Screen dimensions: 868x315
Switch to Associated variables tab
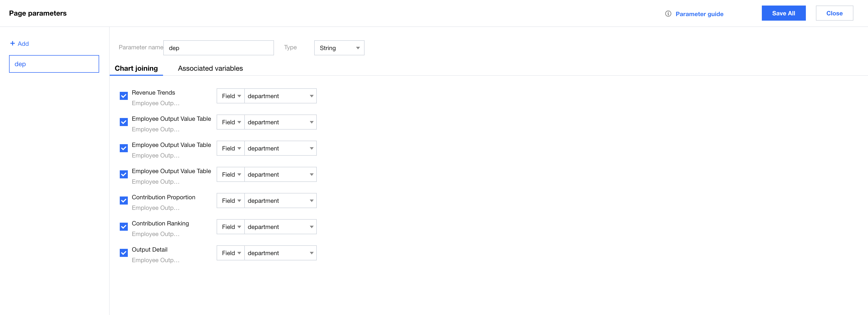click(210, 68)
